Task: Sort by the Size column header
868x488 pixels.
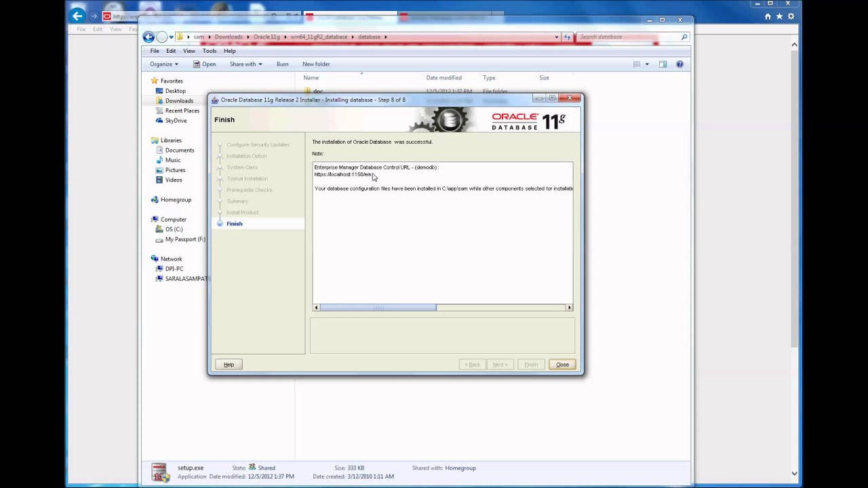Action: click(x=544, y=78)
